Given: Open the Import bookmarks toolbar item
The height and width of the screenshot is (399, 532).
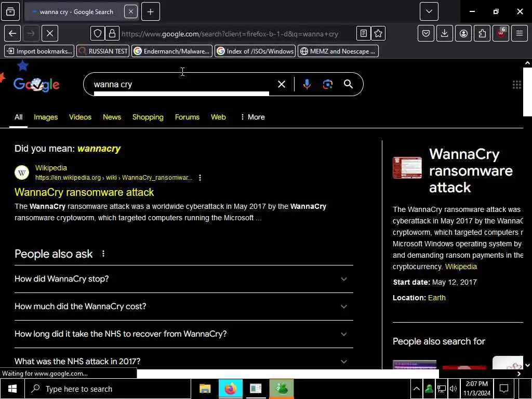Looking at the screenshot, I should 39,51.
